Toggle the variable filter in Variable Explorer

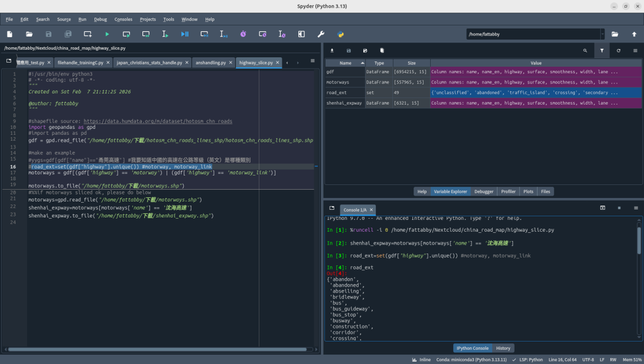pyautogui.click(x=601, y=51)
